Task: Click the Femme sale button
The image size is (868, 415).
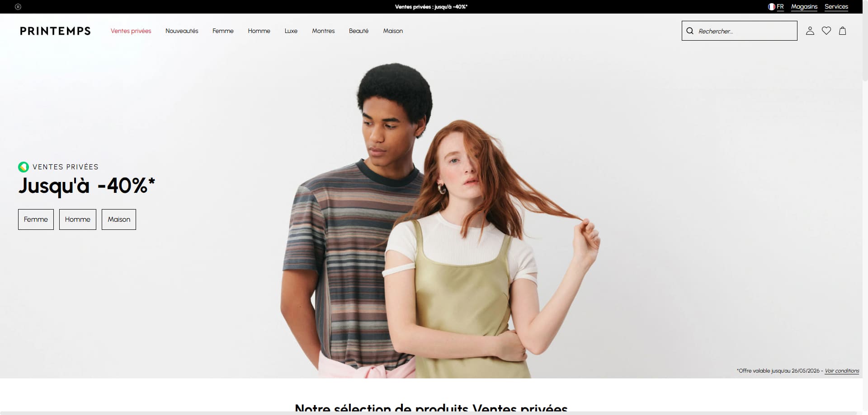Action: (x=36, y=219)
